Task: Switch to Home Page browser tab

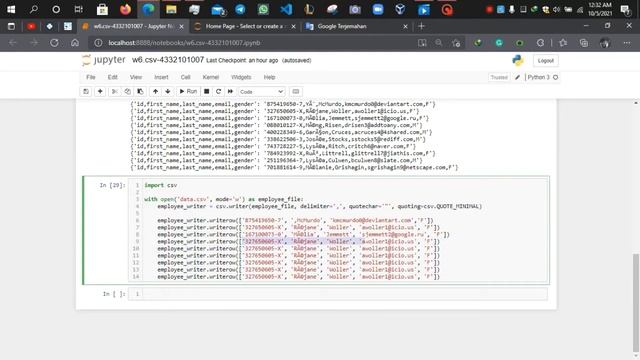Action: [x=244, y=26]
